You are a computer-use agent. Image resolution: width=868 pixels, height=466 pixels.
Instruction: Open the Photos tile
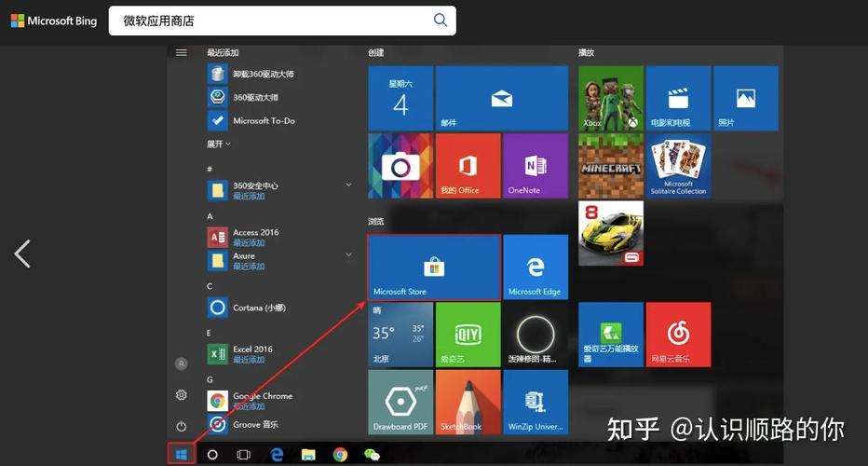point(746,98)
